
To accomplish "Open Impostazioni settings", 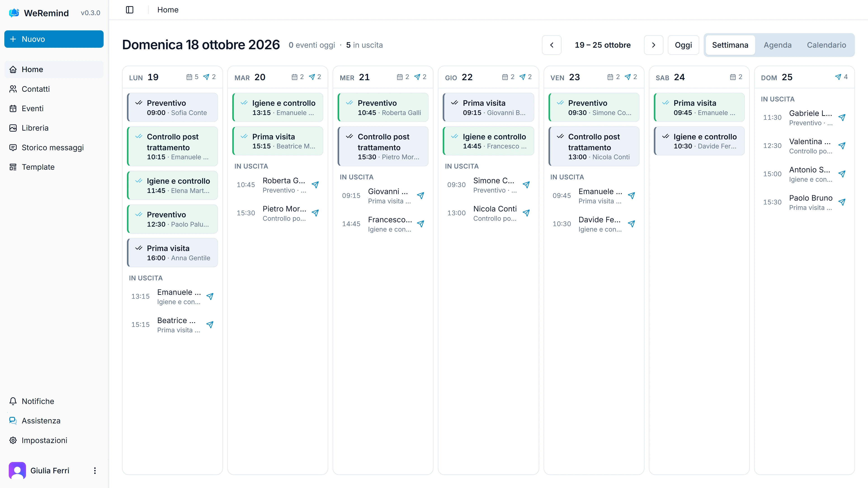I will click(54, 440).
